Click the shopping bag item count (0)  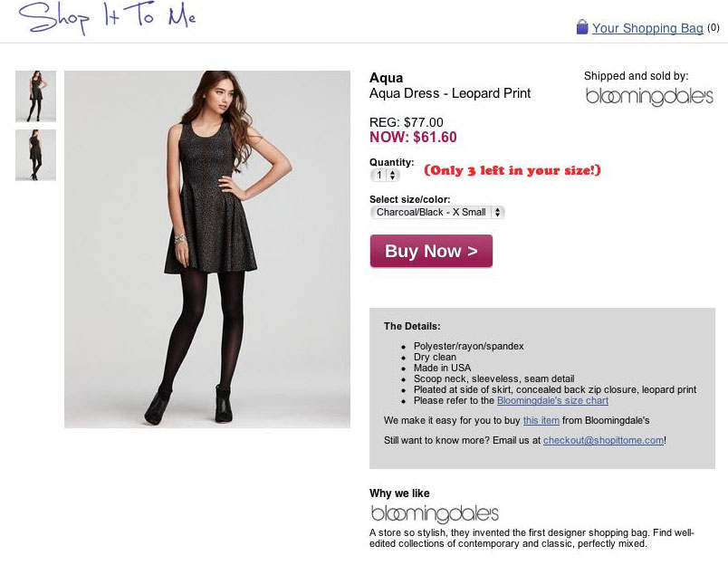[714, 27]
